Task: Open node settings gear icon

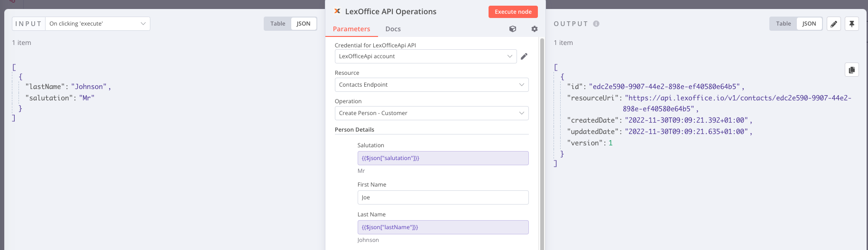Action: click(x=535, y=29)
